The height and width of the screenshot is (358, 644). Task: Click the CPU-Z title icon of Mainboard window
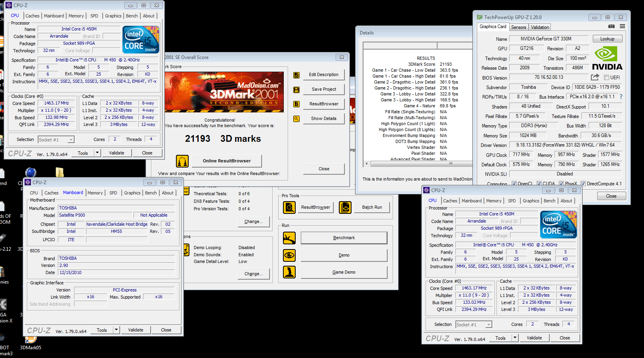point(28,182)
